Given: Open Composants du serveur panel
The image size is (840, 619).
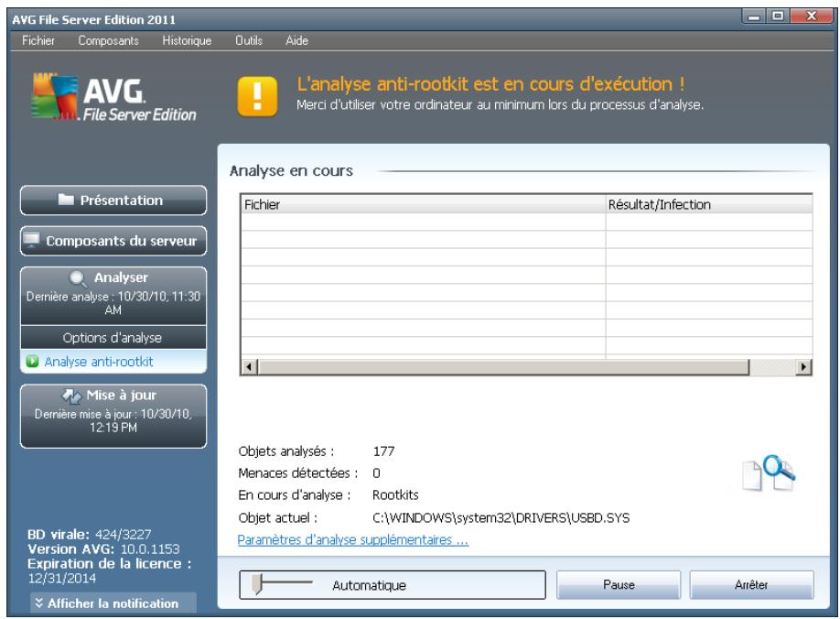Looking at the screenshot, I should [x=113, y=241].
